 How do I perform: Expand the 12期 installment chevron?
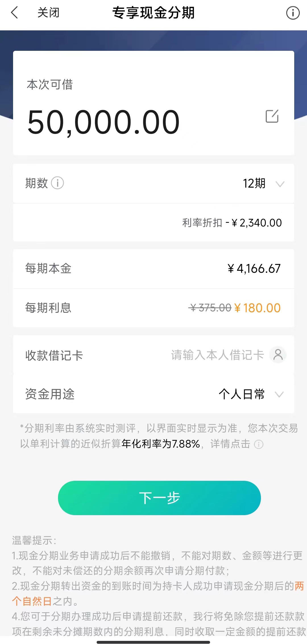point(280,184)
